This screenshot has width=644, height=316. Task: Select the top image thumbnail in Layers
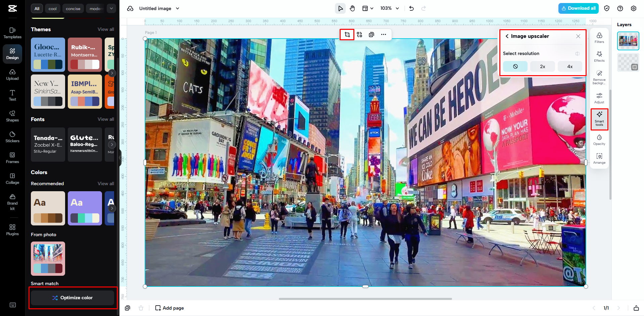628,41
